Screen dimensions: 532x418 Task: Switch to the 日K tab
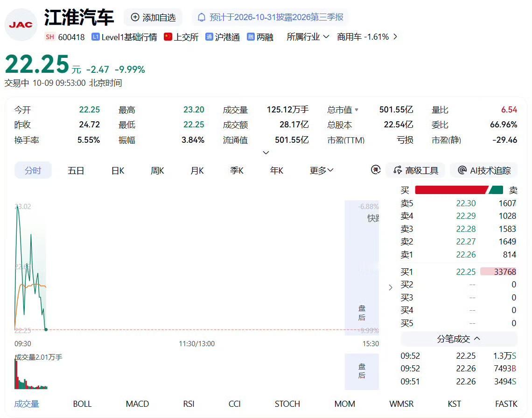click(x=118, y=170)
